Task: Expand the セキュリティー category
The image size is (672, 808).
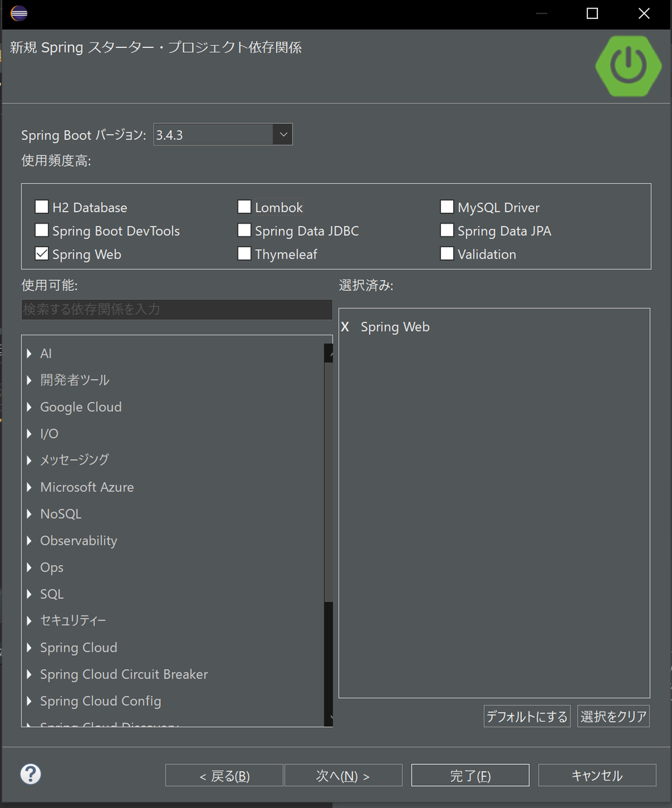Action: 30,620
